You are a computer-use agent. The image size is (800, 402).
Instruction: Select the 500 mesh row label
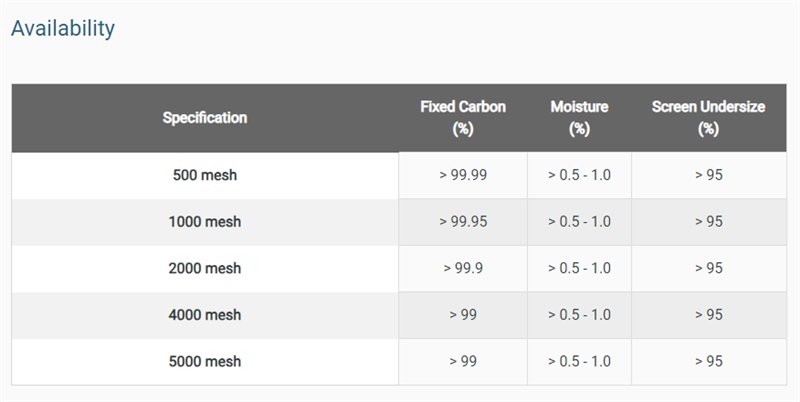pos(205,175)
